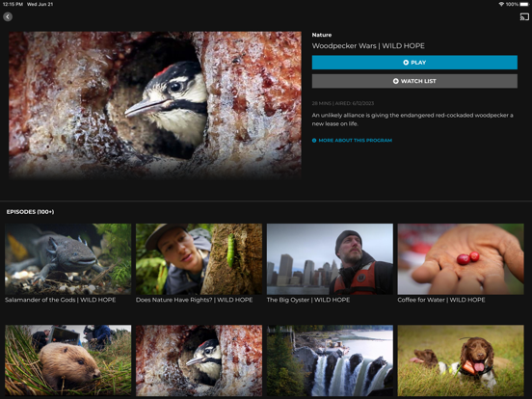Select the spaniel dogs episode thumbnail
Viewport: 532px width, 399px height.
click(461, 360)
